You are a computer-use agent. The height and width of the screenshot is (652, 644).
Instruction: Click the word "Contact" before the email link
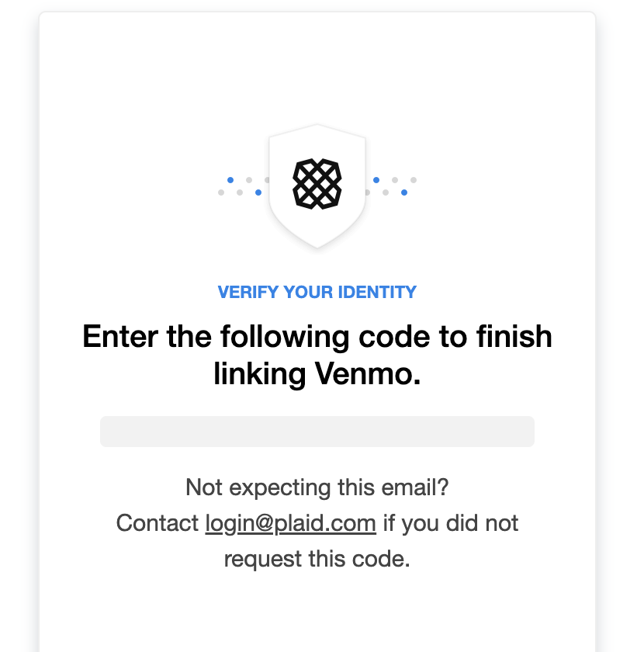(x=158, y=522)
